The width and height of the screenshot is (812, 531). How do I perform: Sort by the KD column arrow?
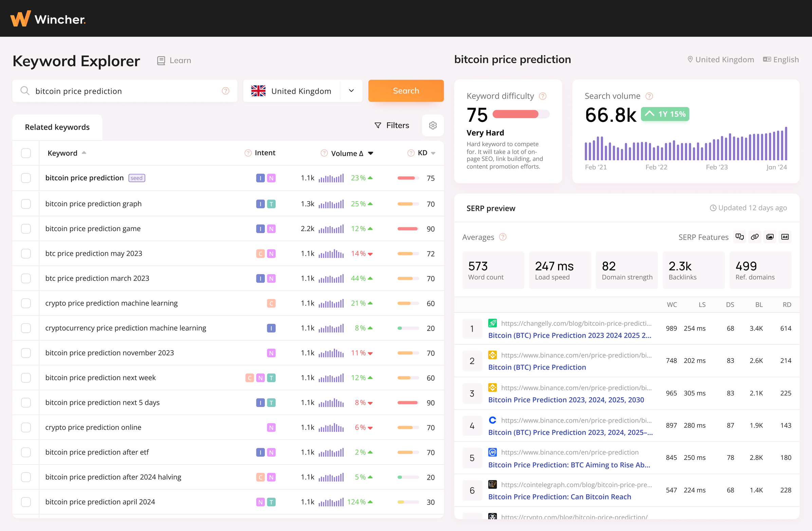[x=433, y=153]
